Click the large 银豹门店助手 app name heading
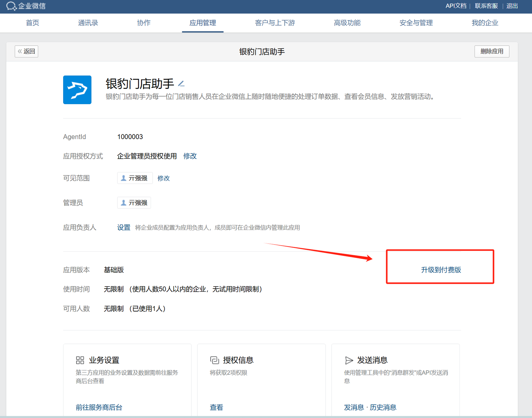Image resolution: width=532 pixels, height=418 pixels. (x=140, y=84)
